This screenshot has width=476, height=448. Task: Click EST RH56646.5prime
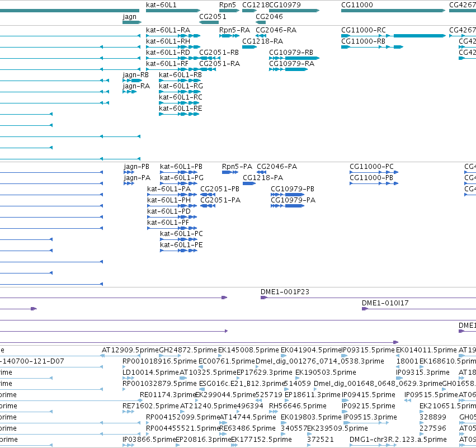pos(298,406)
